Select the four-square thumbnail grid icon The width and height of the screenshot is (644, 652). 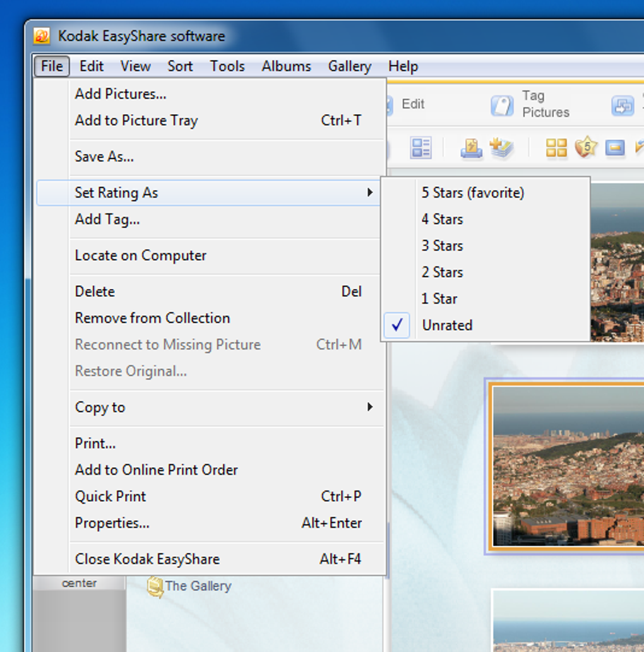[x=556, y=148]
